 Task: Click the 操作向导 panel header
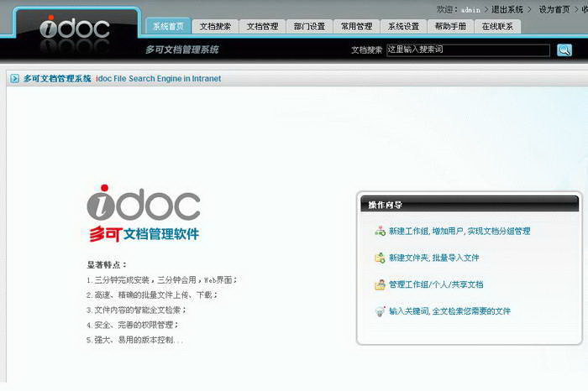click(470, 205)
